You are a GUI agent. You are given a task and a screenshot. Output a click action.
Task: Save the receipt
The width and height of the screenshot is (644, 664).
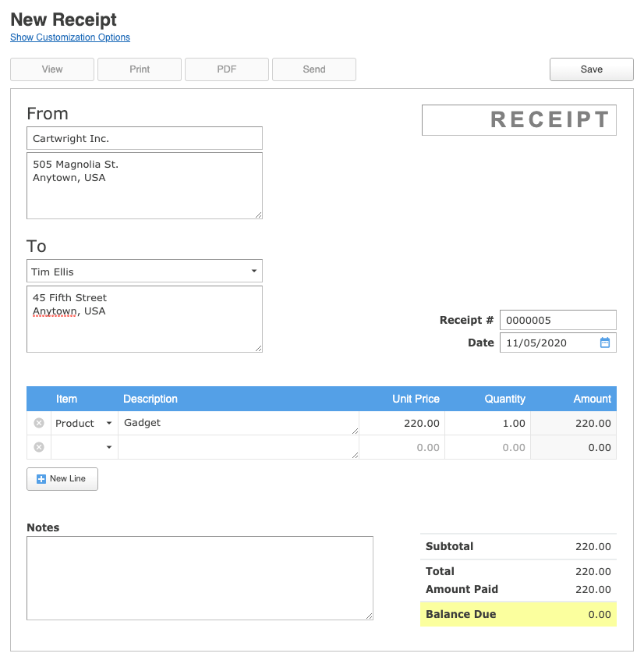[x=592, y=69]
